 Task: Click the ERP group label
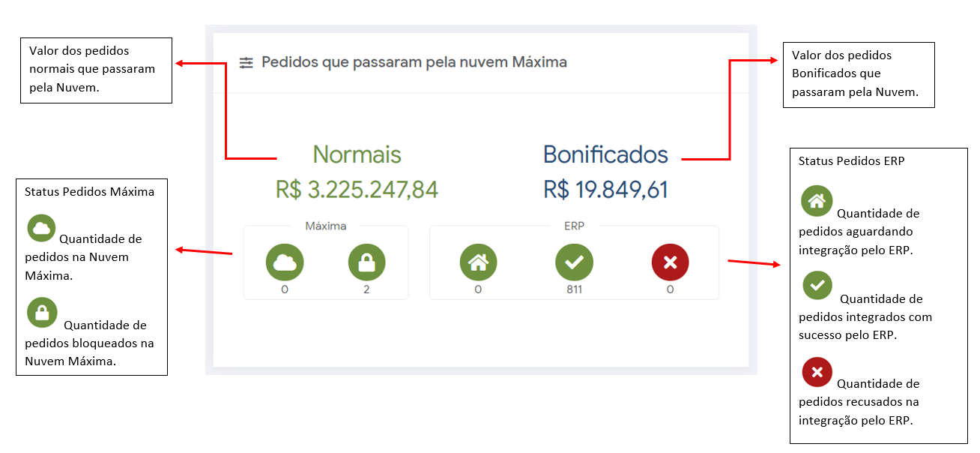point(574,226)
